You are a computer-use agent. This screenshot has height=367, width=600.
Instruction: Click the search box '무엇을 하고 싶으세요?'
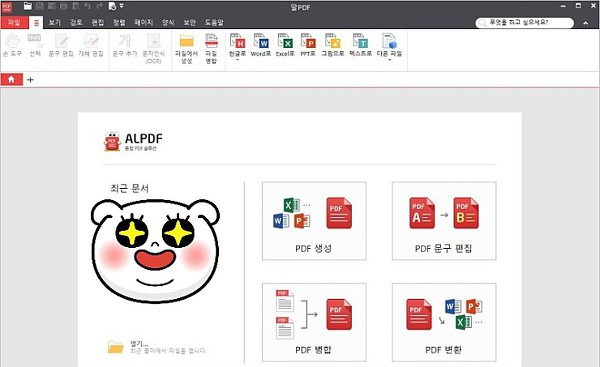[x=525, y=23]
